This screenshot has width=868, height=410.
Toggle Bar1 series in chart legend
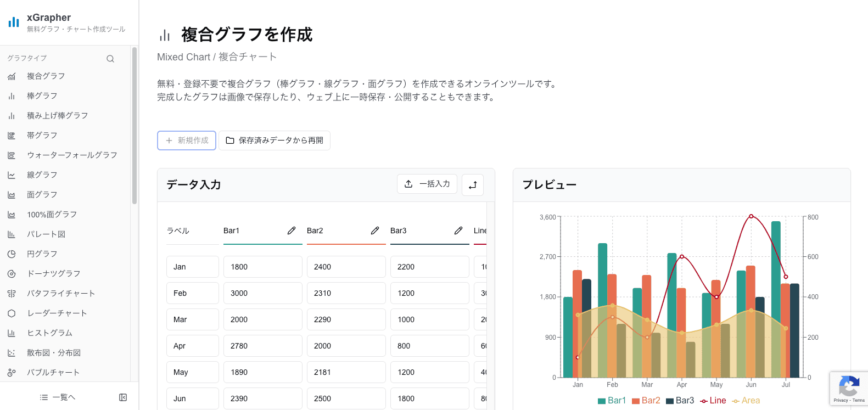pos(612,401)
